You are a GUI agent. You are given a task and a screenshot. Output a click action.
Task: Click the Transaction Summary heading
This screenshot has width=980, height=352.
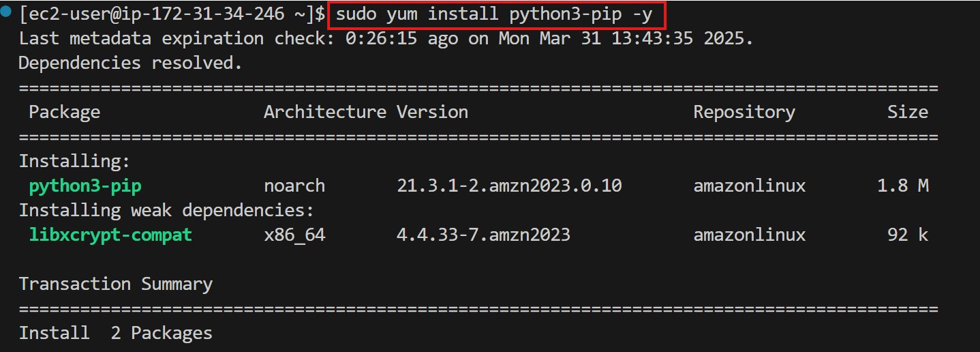click(x=115, y=284)
